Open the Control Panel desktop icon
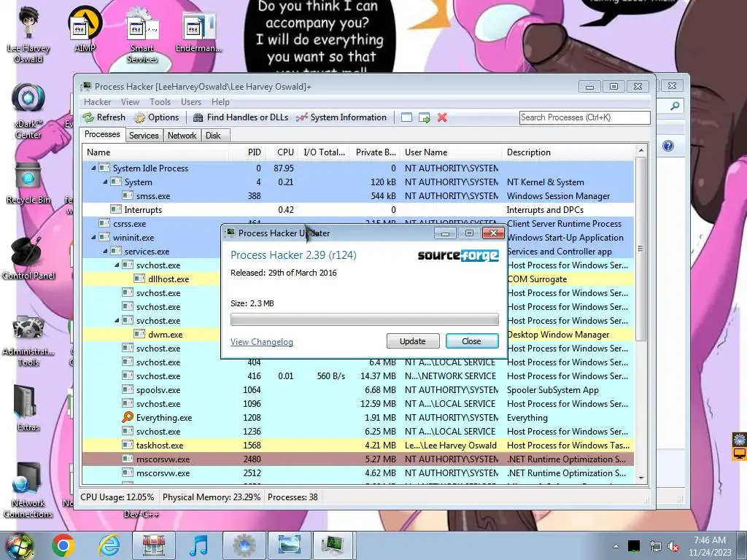This screenshot has height=560, width=747. point(28,259)
